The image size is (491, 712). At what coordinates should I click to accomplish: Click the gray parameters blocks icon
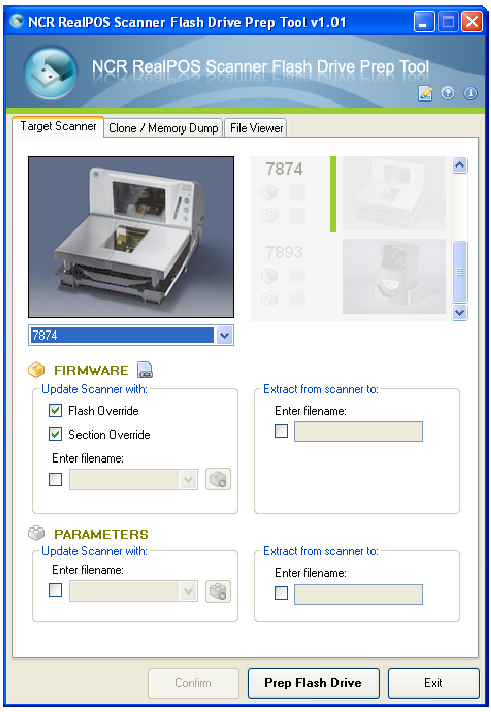[37, 533]
